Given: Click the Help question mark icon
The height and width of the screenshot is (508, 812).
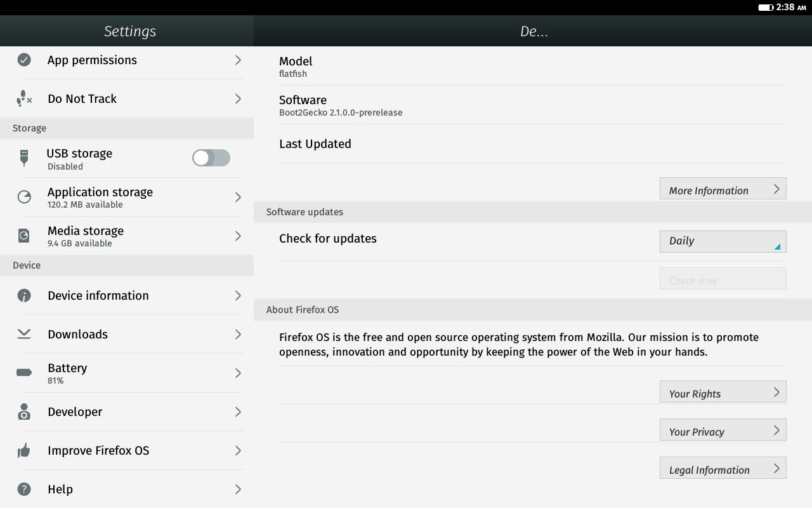Looking at the screenshot, I should [24, 489].
